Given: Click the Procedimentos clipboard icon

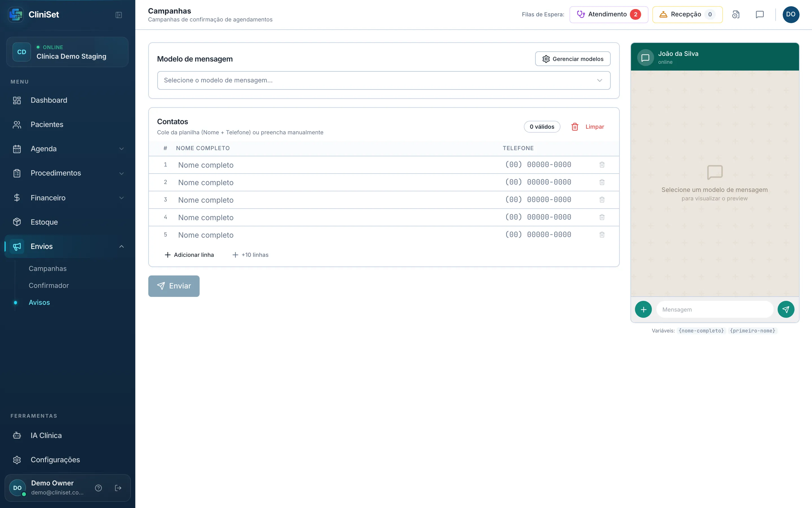Looking at the screenshot, I should click(17, 173).
